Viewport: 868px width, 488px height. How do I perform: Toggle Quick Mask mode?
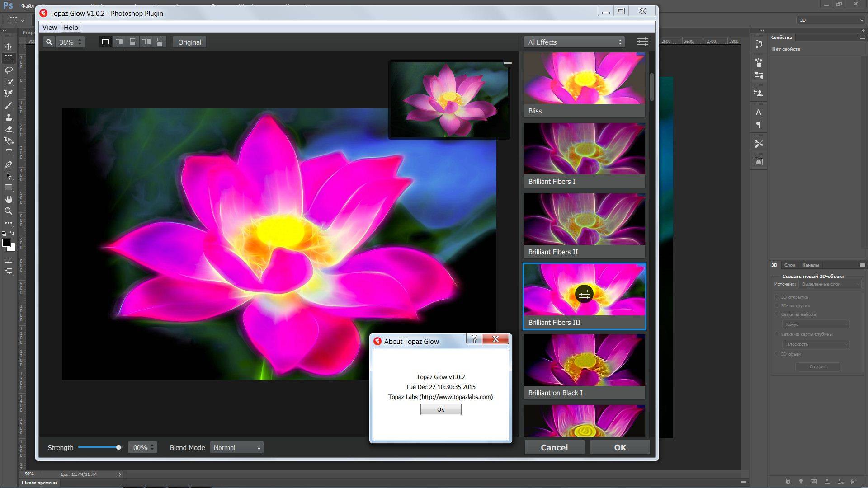tap(9, 260)
